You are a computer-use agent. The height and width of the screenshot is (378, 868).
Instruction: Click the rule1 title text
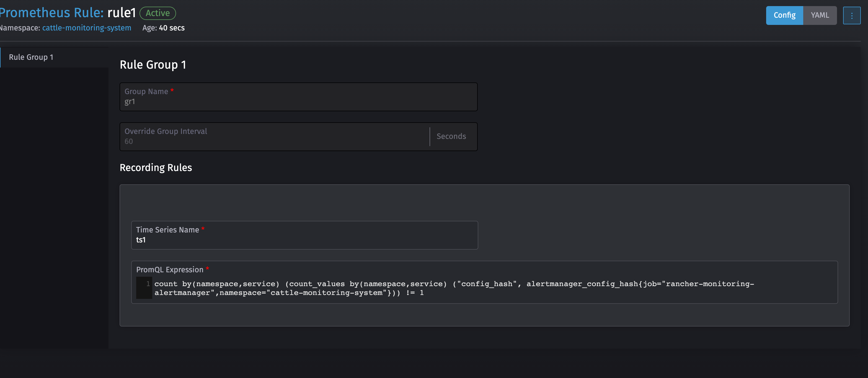click(122, 13)
